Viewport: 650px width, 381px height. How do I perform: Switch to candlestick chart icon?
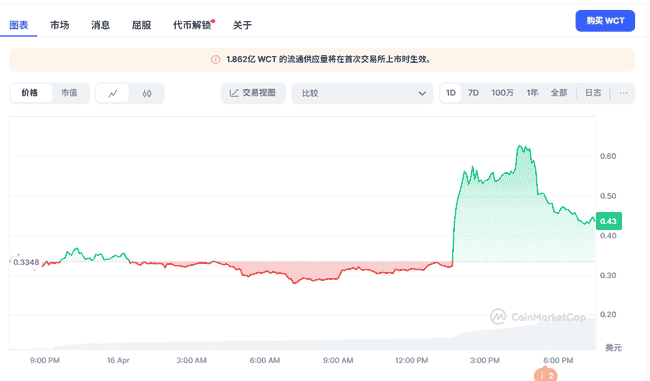pyautogui.click(x=147, y=93)
